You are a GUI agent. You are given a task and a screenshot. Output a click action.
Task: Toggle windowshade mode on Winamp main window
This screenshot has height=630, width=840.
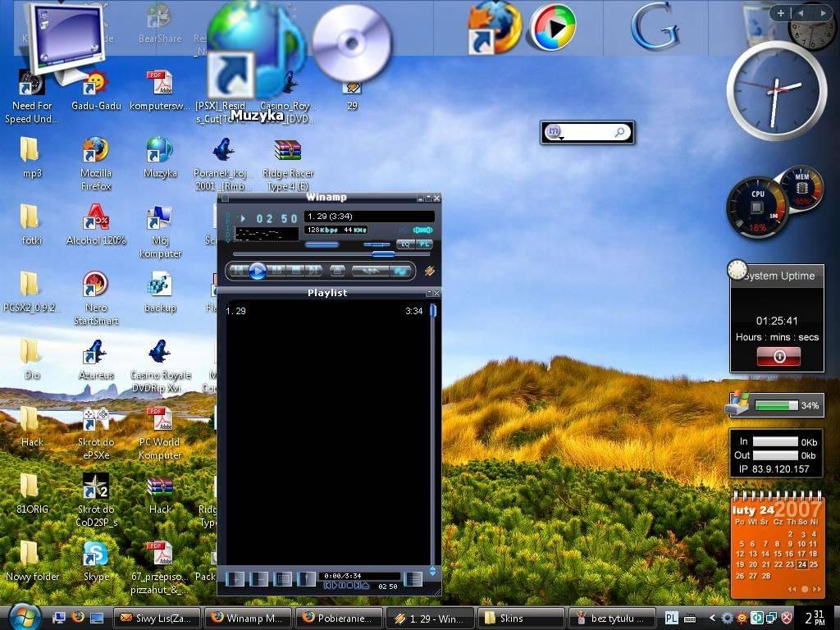428,199
